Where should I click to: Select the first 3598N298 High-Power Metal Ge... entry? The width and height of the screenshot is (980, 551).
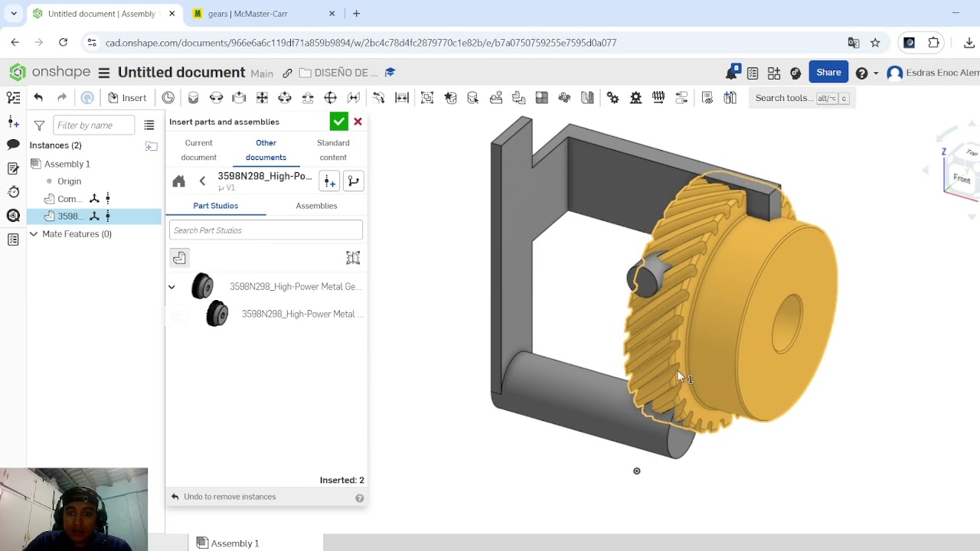tap(276, 286)
